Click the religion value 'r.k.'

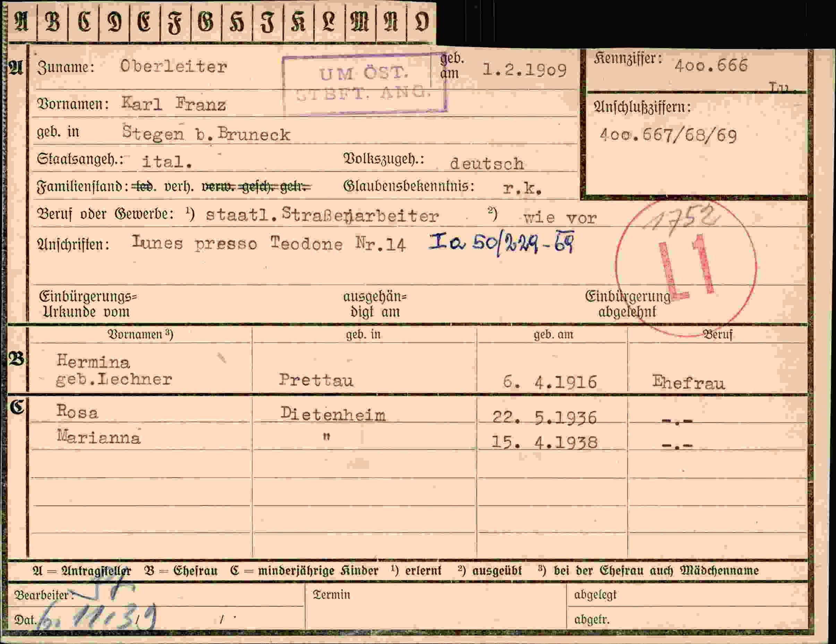522,188
